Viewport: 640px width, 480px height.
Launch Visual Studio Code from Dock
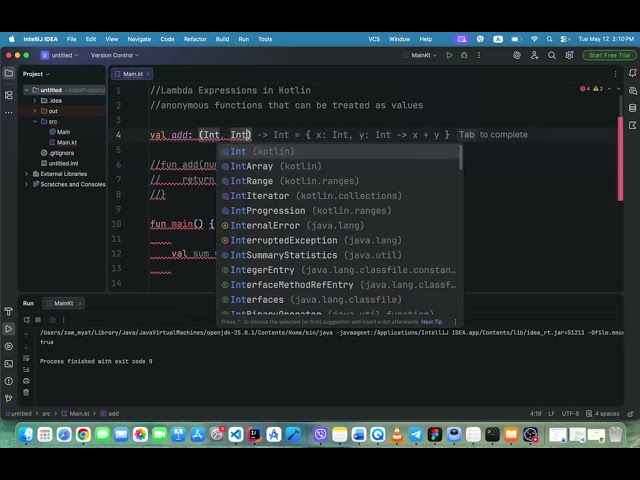tap(236, 435)
